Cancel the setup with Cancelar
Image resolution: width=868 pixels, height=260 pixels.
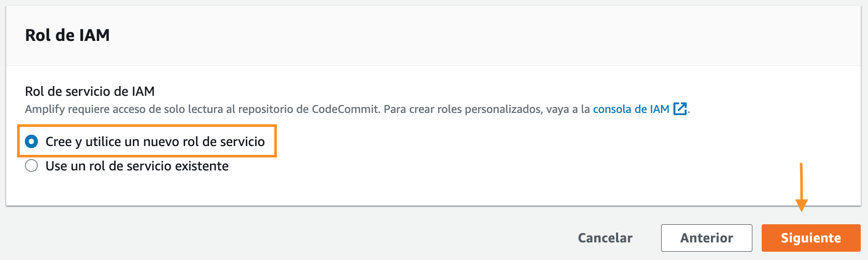tap(605, 238)
